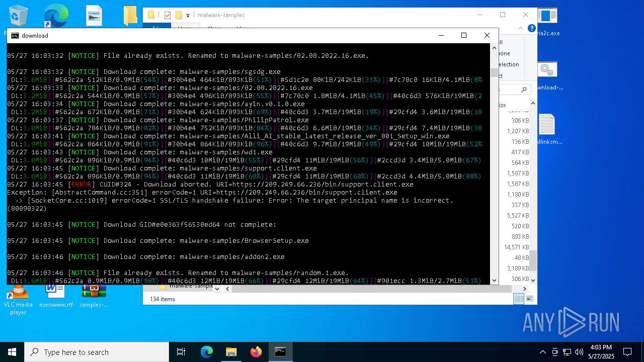
Task: Click console line for PhilipPatrol.exe download complete
Action: pyautogui.click(x=158, y=120)
